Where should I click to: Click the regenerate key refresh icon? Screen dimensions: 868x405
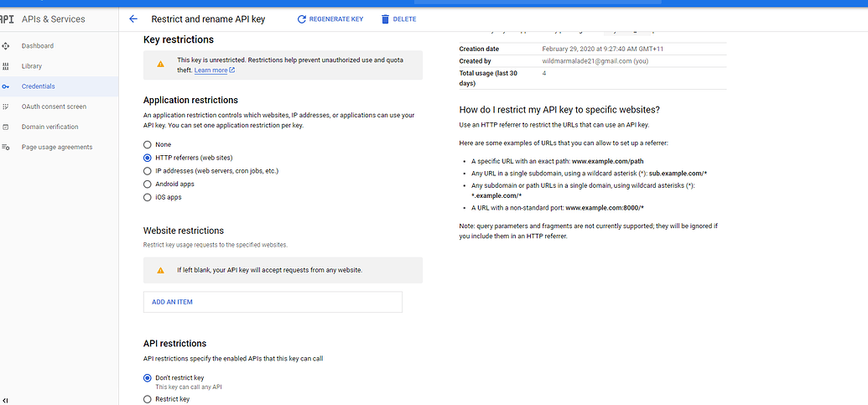302,19
